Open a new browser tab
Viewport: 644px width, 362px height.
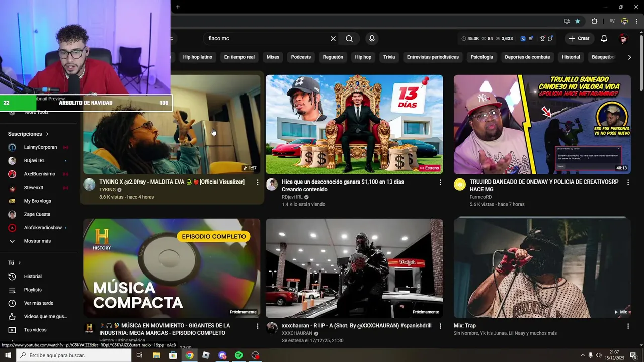(x=178, y=7)
